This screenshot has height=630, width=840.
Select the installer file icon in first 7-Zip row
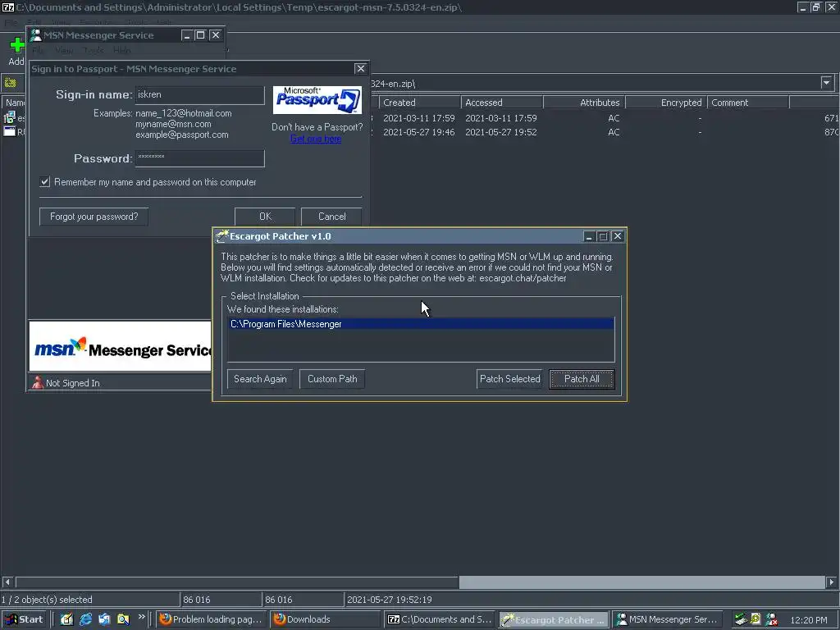click(9, 117)
